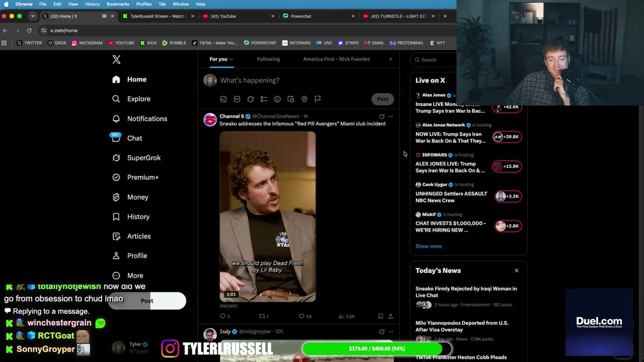This screenshot has height=362, width=644.
Task: Focus the X Search box
Action: 433,60
